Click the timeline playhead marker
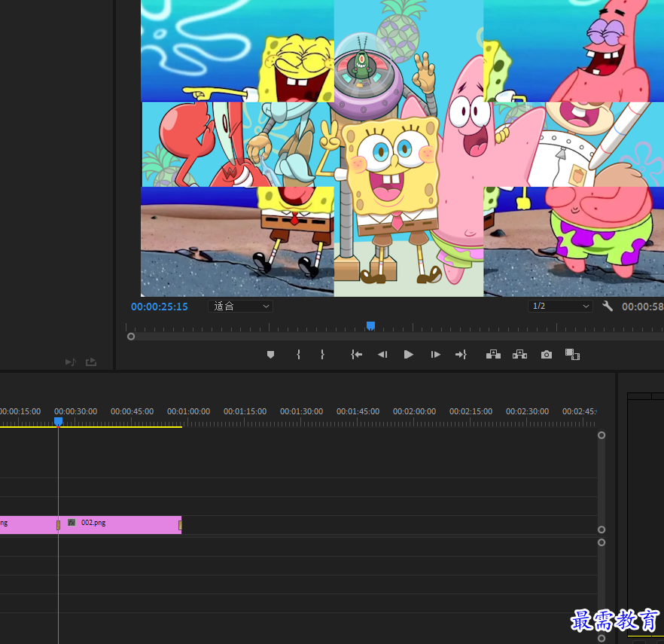Screen dimensions: 664x644 coord(59,421)
